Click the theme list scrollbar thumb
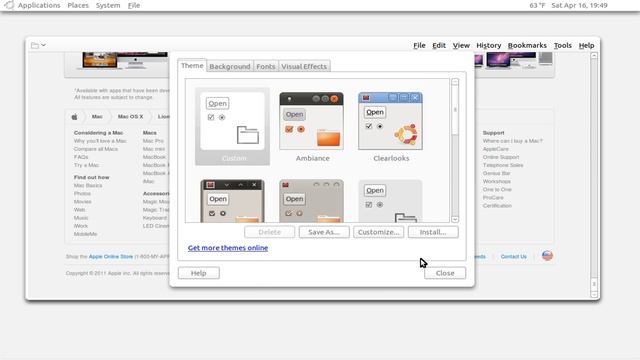Screen dimensions: 640x360 coord(455,110)
